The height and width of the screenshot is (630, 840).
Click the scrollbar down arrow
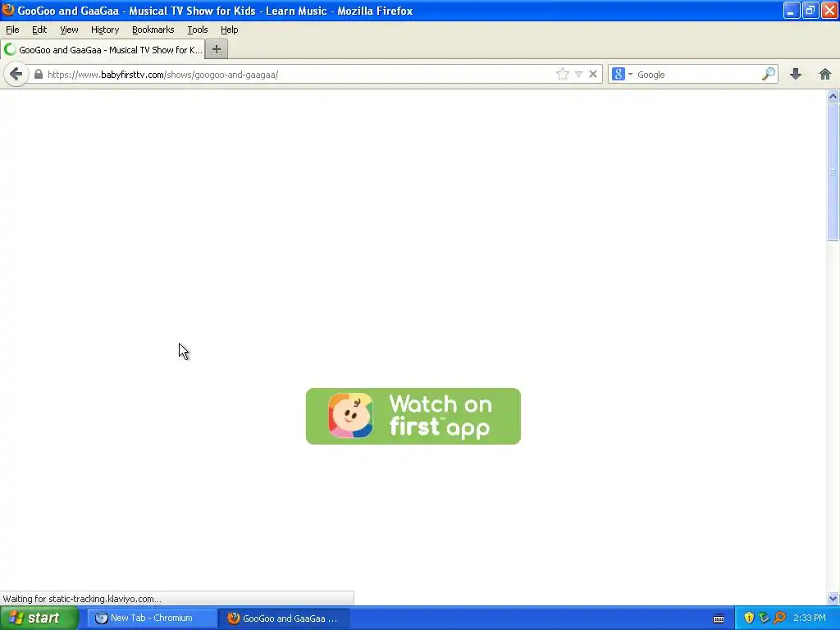[x=833, y=598]
